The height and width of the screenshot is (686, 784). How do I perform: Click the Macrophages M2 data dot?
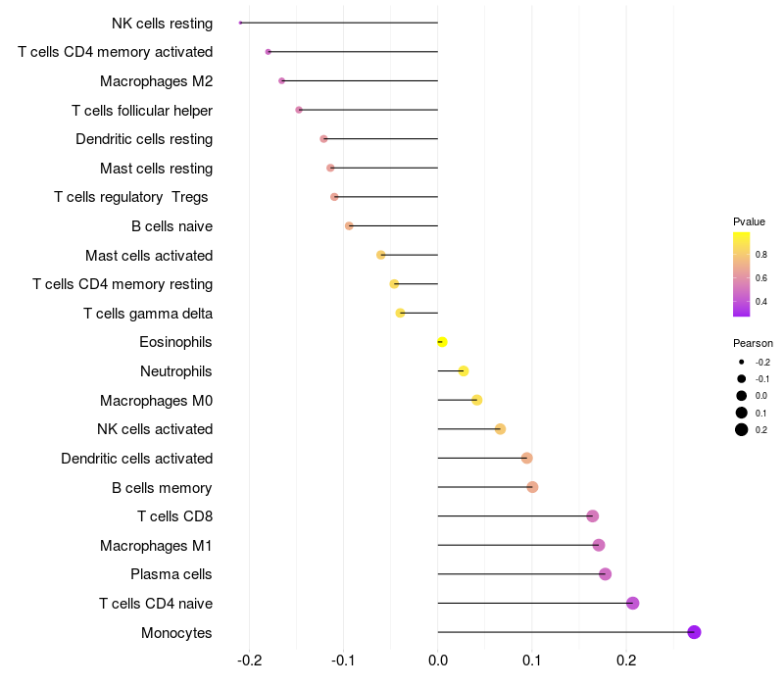[x=281, y=81]
